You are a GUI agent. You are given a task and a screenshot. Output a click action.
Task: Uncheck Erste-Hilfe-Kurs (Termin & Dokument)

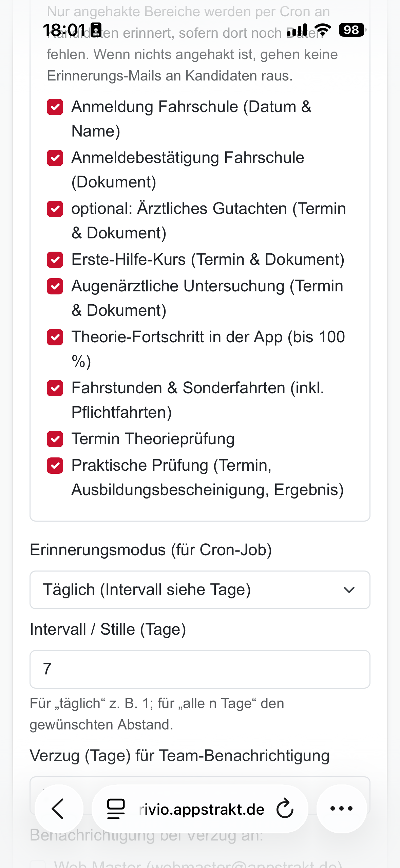coord(55,260)
